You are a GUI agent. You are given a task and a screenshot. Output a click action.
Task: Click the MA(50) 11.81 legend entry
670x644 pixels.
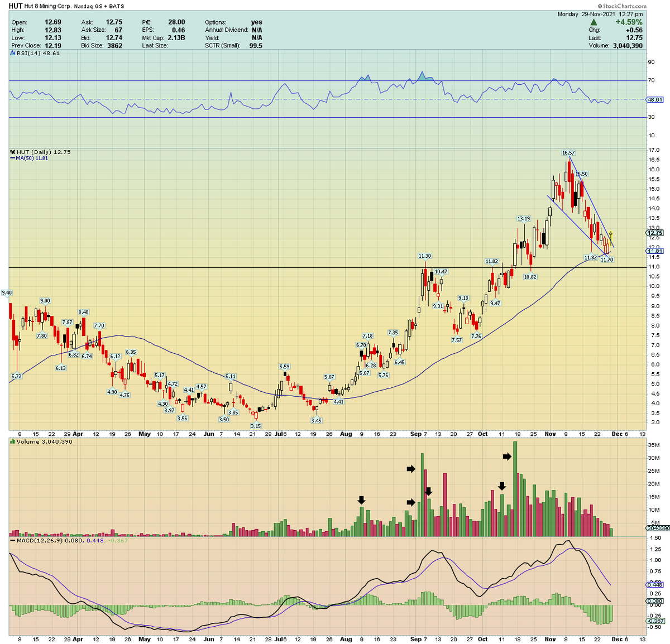coord(29,158)
